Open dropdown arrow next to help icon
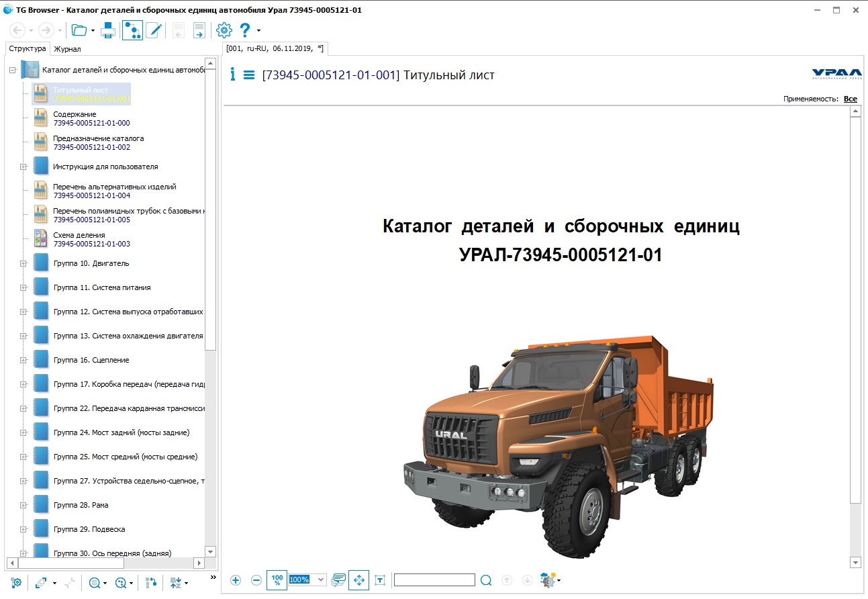The height and width of the screenshot is (599, 868). (258, 31)
